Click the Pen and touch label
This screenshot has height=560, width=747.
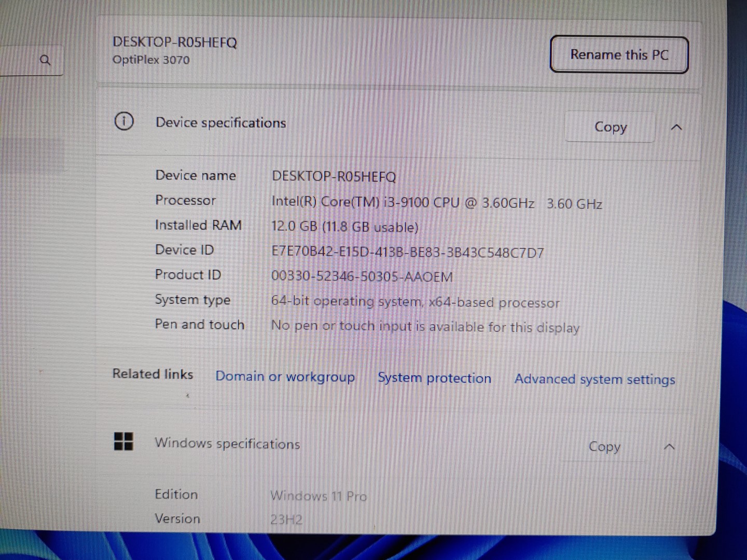pos(200,325)
